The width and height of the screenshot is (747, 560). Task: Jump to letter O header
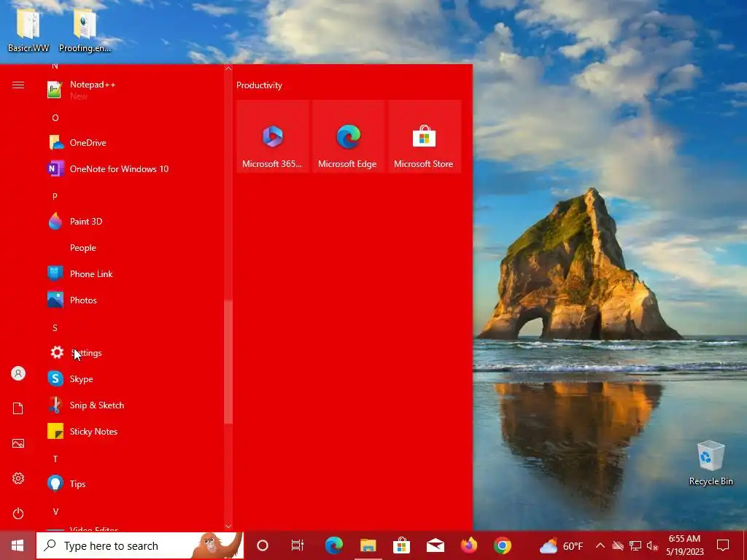click(x=55, y=117)
